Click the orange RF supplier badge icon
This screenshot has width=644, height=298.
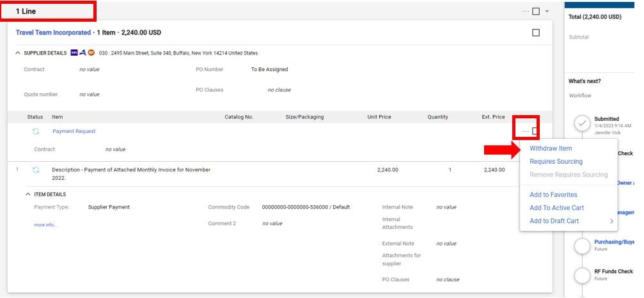click(91, 53)
